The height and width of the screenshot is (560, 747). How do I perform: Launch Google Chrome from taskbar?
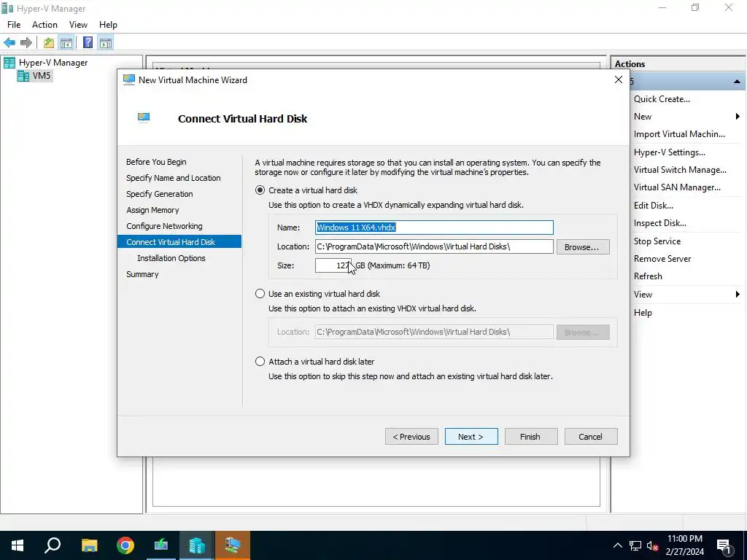(125, 545)
